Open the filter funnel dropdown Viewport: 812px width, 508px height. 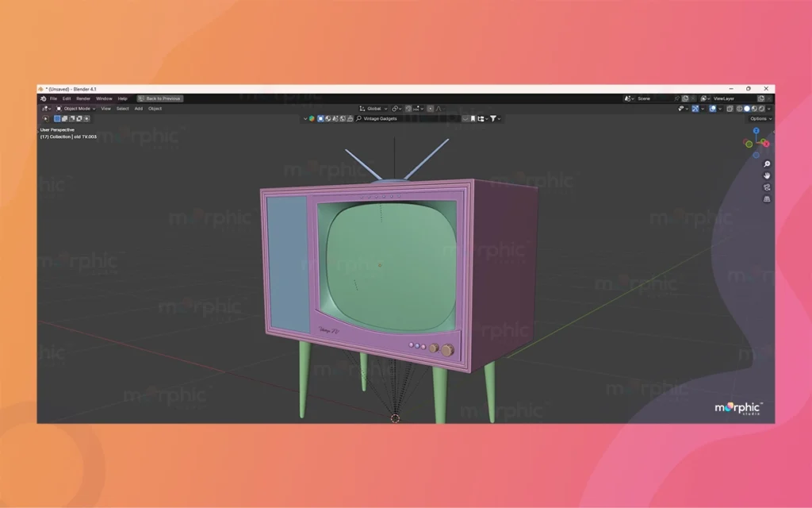[x=496, y=119]
